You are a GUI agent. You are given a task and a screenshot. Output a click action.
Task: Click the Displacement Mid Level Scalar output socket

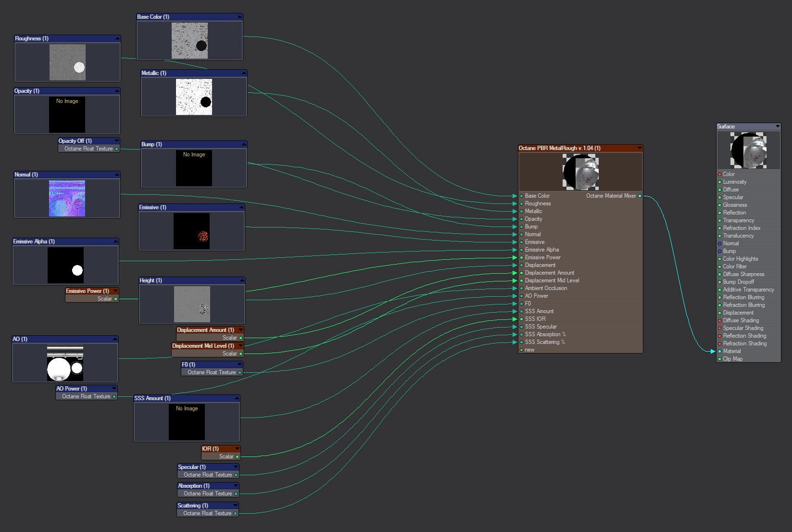coord(241,354)
